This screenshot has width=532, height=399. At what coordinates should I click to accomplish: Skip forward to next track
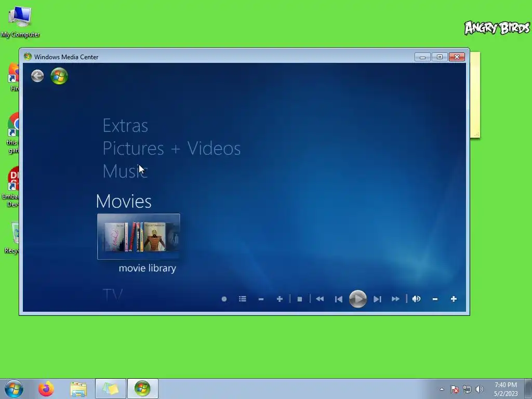click(x=377, y=299)
